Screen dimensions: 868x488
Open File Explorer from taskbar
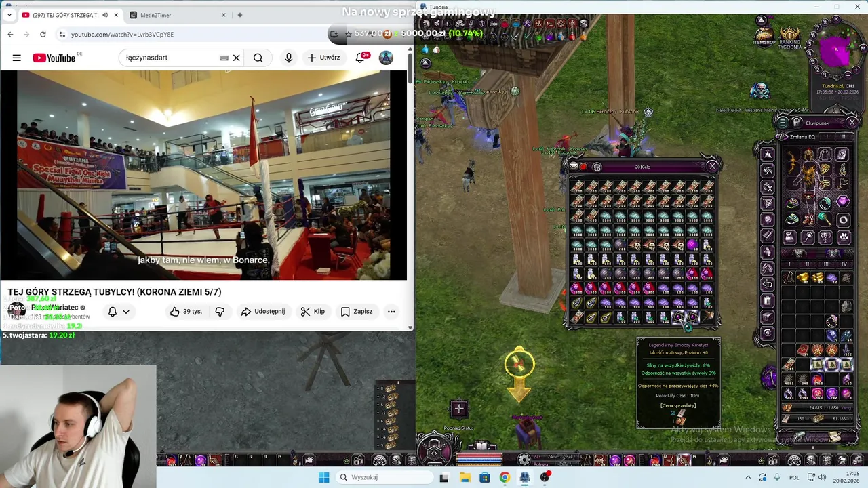tap(465, 477)
